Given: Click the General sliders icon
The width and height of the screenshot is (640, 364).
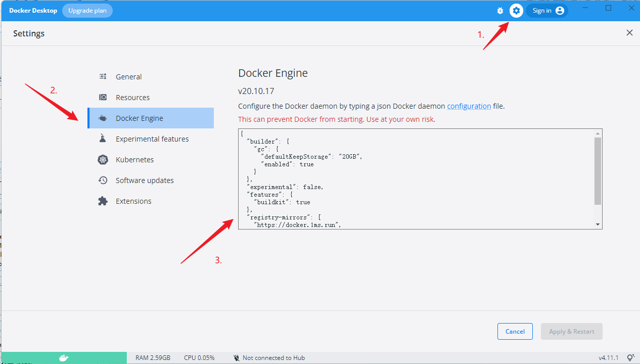Looking at the screenshot, I should pos(103,76).
